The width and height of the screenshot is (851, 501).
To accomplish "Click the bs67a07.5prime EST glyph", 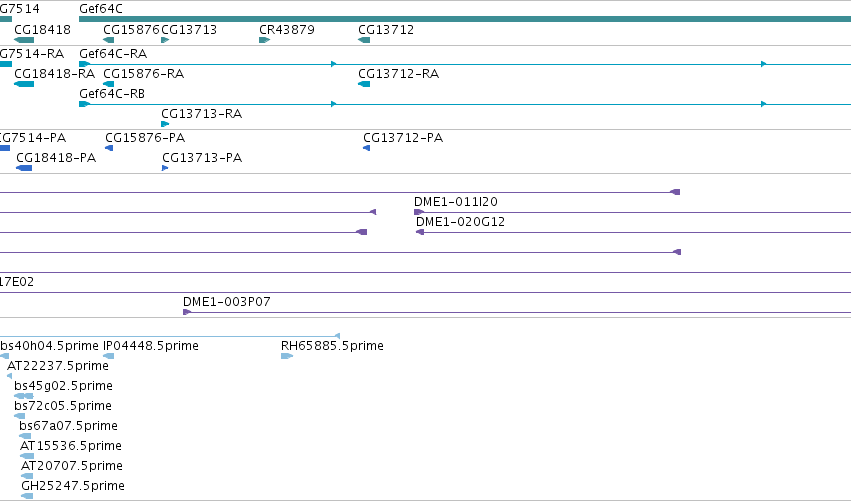I will click(x=25, y=436).
